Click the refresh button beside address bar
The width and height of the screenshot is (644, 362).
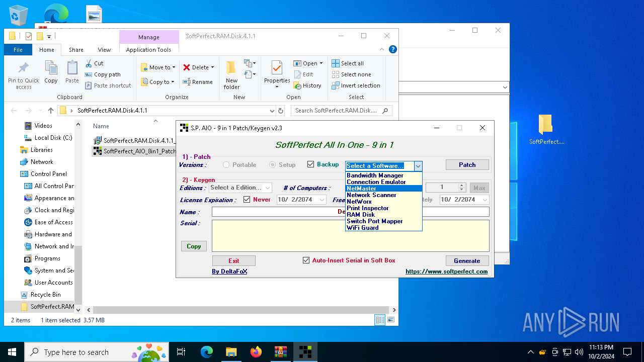pos(281,111)
